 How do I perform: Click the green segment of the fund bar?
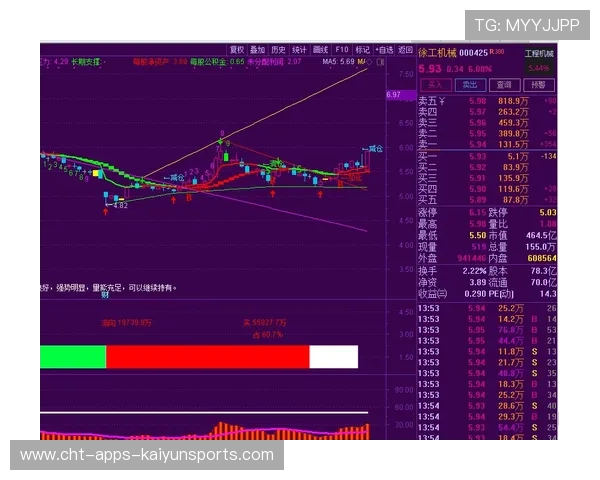73,356
